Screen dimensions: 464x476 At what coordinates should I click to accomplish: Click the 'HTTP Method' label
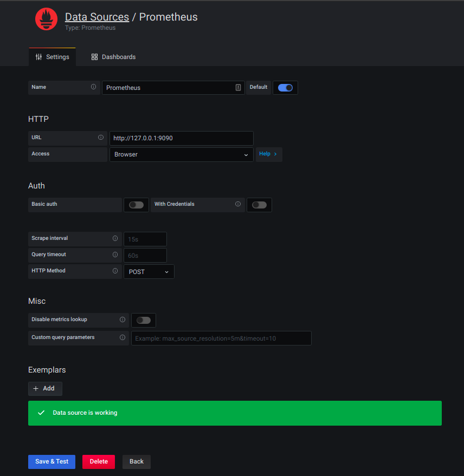pyautogui.click(x=48, y=270)
